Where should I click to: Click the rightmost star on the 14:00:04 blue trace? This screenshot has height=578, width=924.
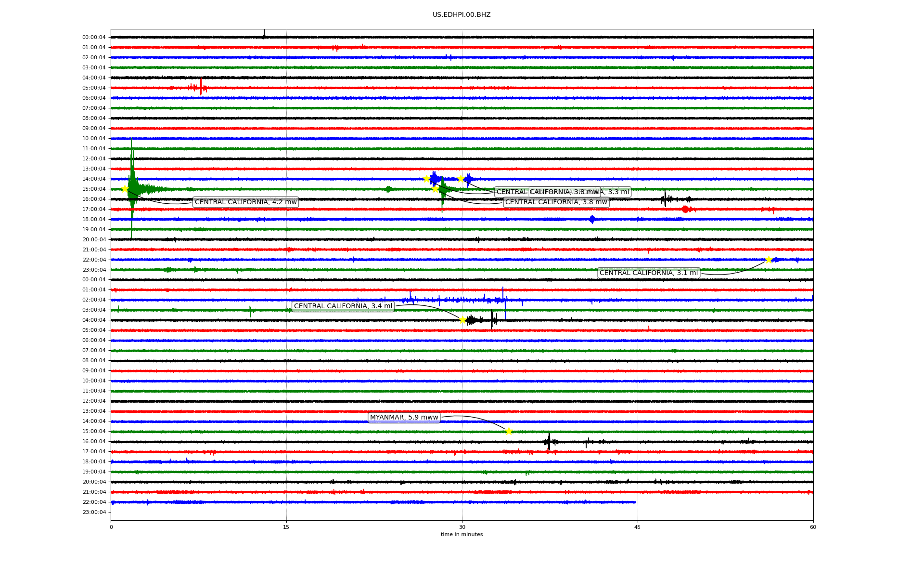click(461, 179)
